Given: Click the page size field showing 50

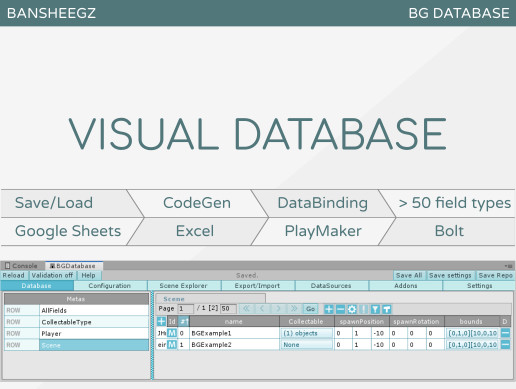Looking at the screenshot, I should [228, 309].
